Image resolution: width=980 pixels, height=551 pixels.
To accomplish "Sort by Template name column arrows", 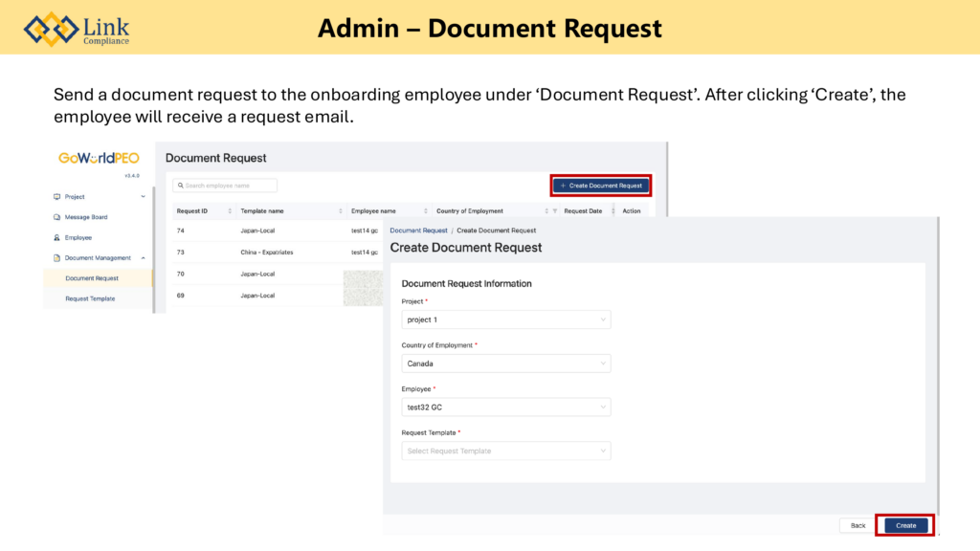I will pos(341,211).
